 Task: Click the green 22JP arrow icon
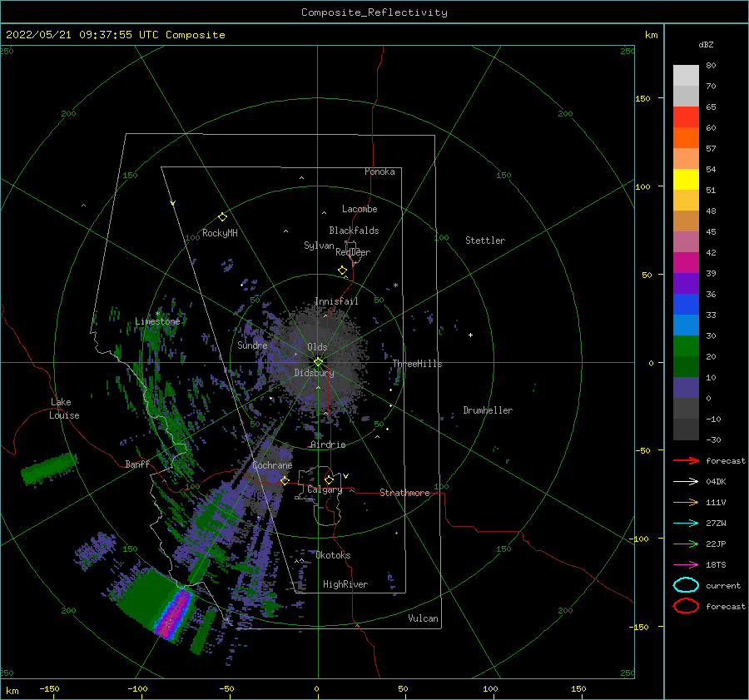(x=686, y=544)
